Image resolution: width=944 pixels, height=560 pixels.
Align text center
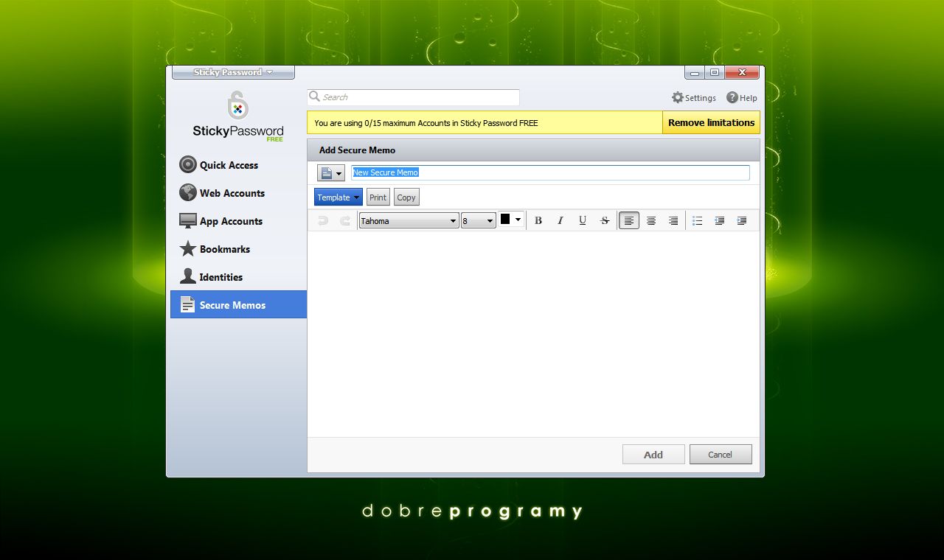point(651,220)
